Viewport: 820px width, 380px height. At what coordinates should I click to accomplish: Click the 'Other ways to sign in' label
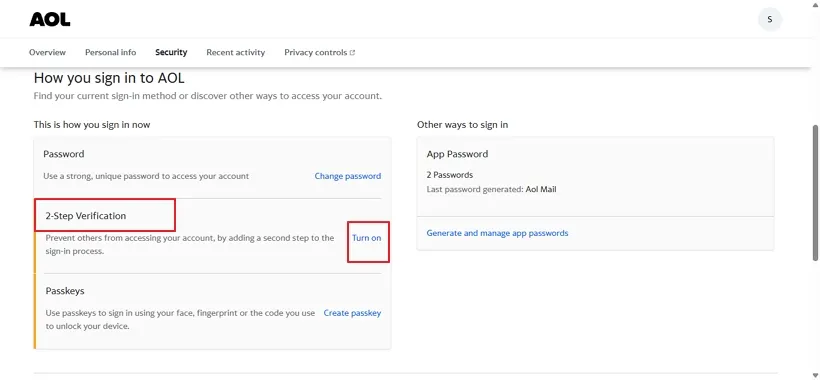point(462,125)
